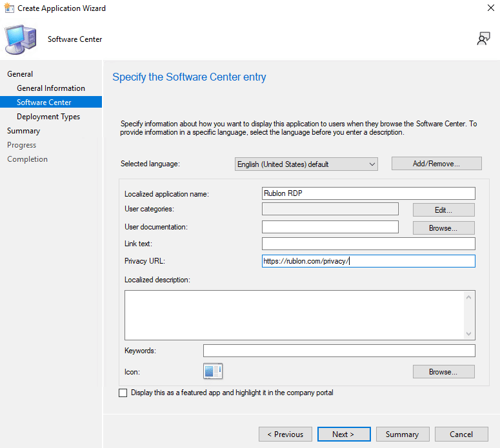
Task: Select General Information wizard step
Action: tap(51, 88)
